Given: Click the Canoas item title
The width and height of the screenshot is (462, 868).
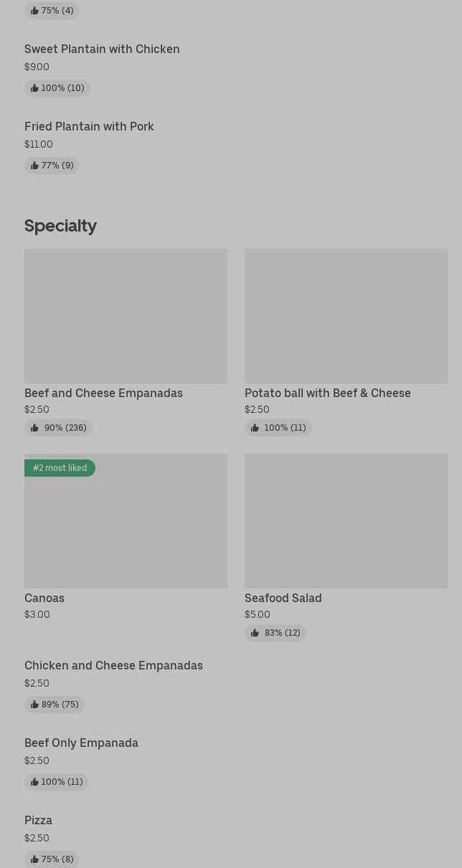Looking at the screenshot, I should (x=44, y=598).
